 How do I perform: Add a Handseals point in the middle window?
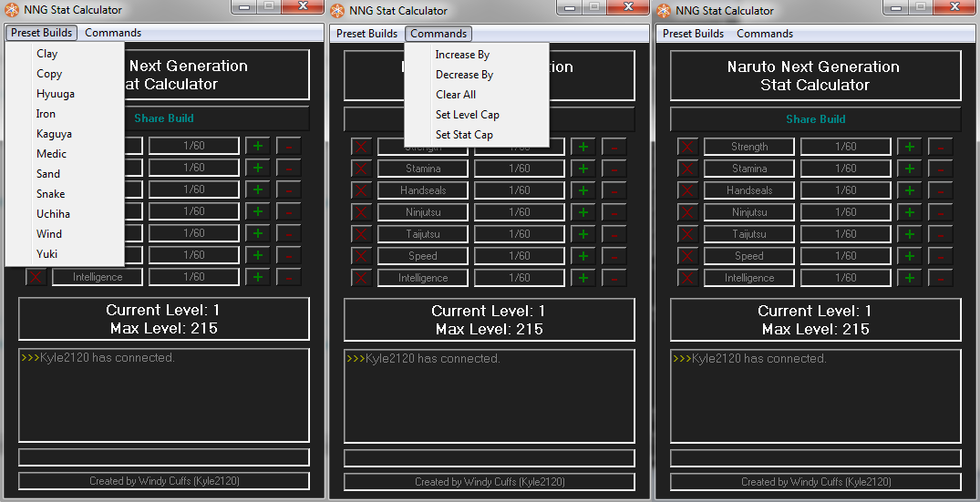tap(583, 190)
